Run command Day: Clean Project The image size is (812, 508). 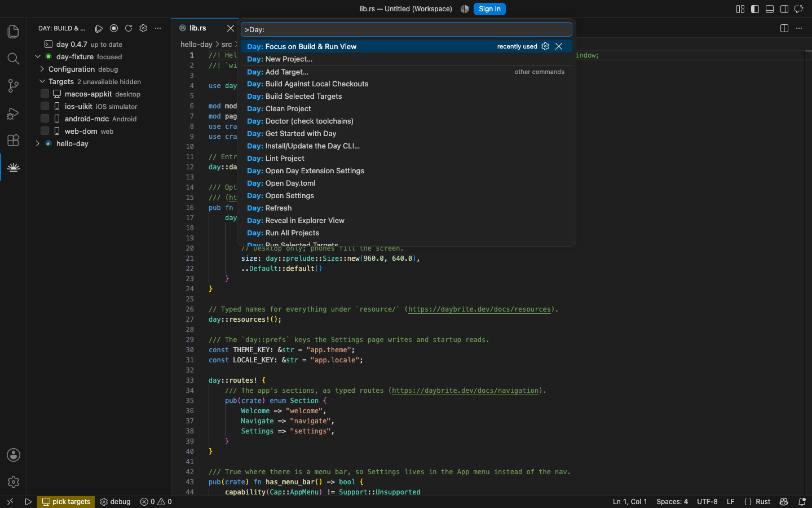407,108
